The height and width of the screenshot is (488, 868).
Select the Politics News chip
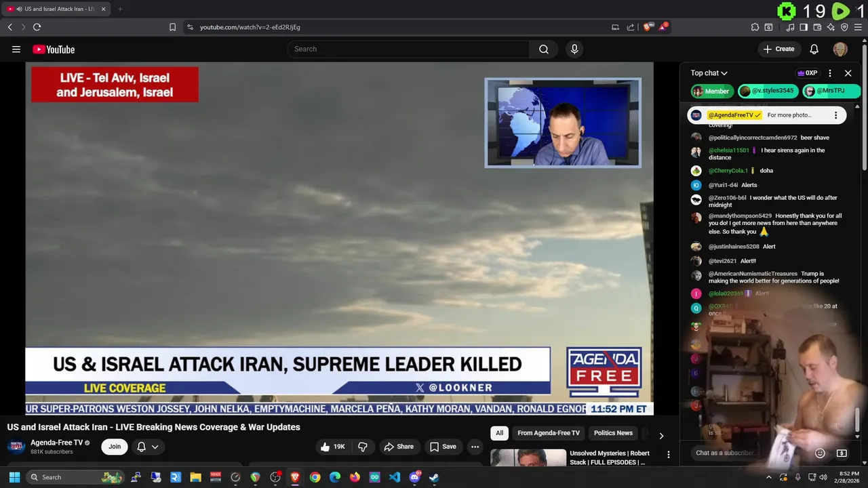tap(613, 433)
